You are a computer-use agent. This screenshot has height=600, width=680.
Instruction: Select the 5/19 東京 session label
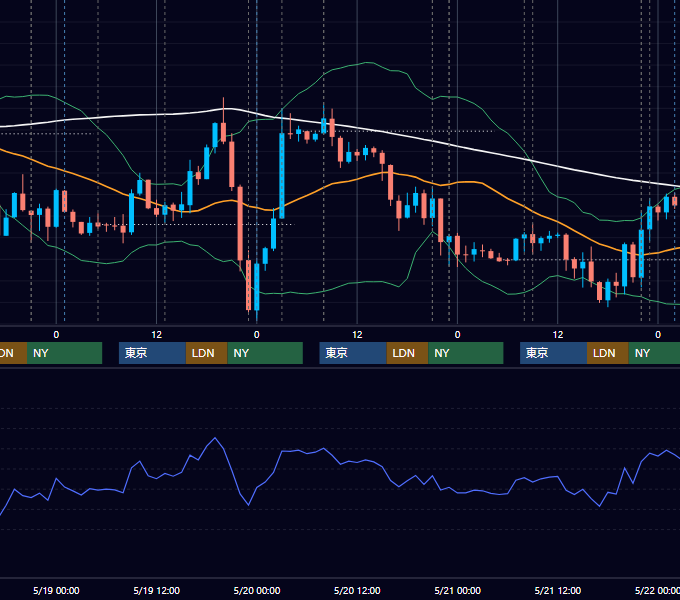click(152, 353)
